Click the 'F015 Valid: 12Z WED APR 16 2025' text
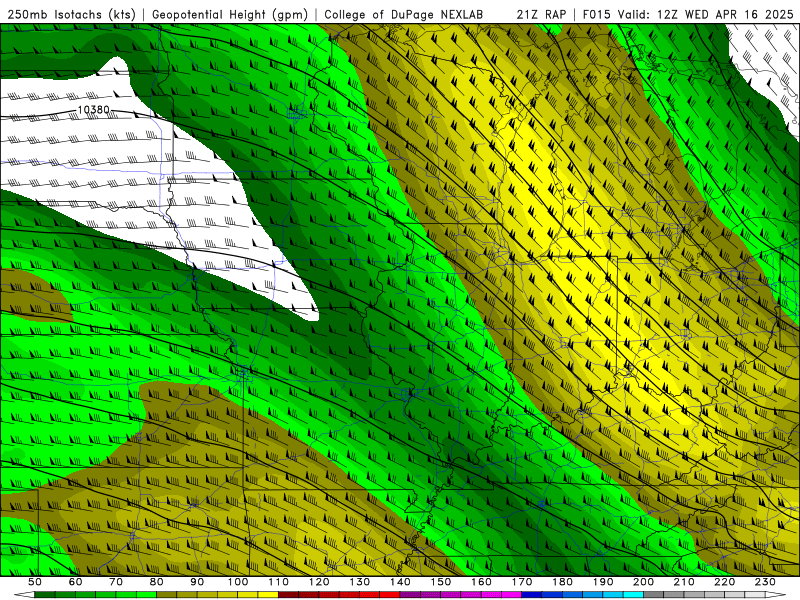This screenshot has height=600, width=800. [688, 14]
